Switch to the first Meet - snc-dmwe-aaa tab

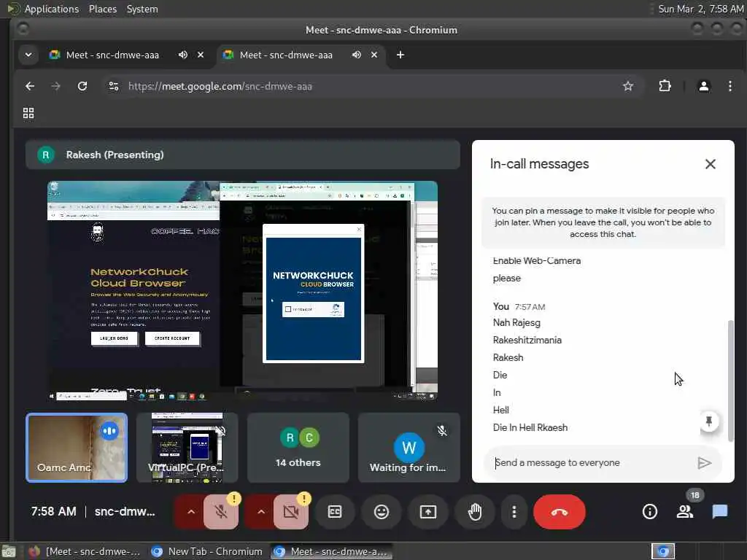tap(112, 55)
